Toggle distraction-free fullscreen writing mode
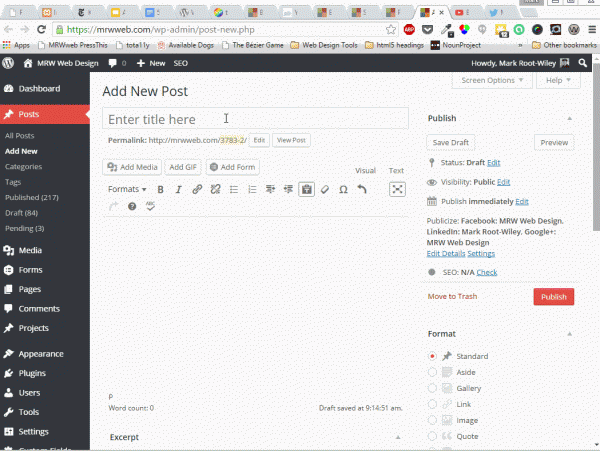600x451 pixels. (397, 189)
